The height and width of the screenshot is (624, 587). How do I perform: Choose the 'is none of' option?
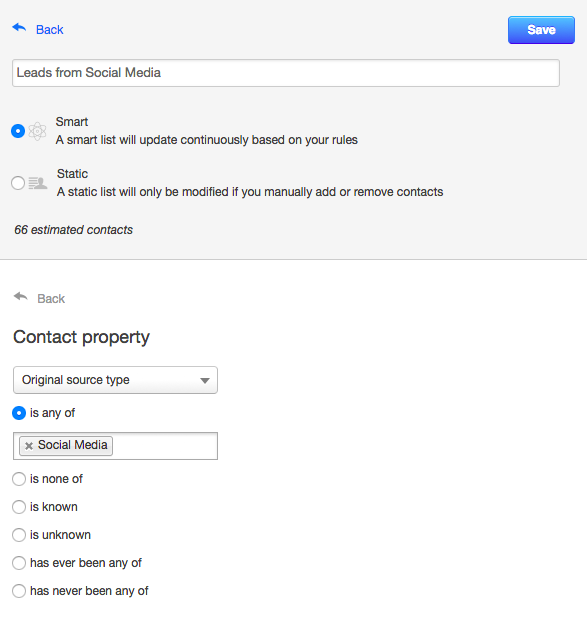tap(19, 479)
